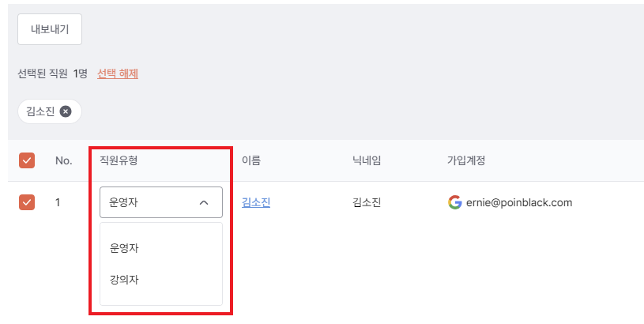The image size is (644, 324).
Task: Uncheck the select-all checkbox in the table header
Action: [27, 160]
